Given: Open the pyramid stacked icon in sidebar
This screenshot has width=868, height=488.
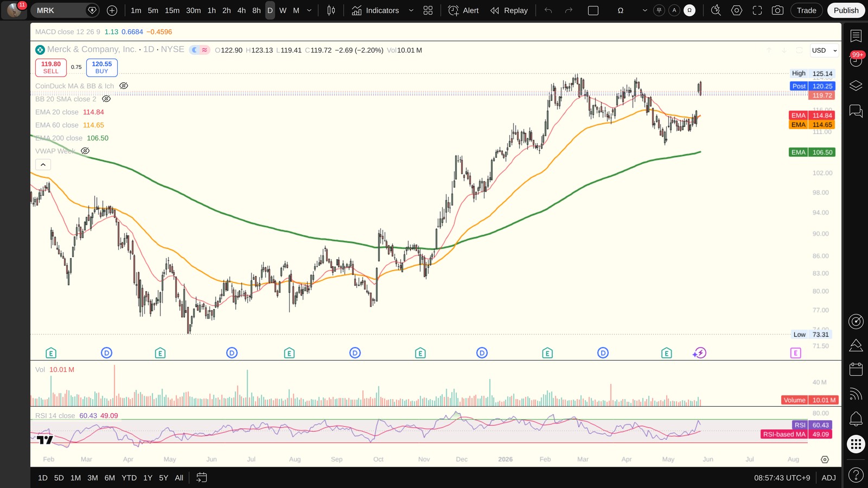Looking at the screenshot, I should click(856, 345).
